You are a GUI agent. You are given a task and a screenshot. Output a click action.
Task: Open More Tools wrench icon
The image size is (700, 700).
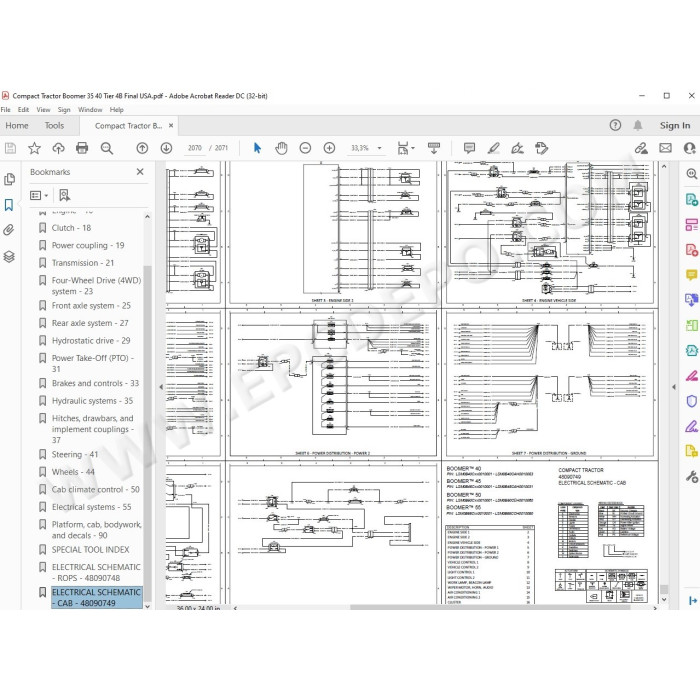point(692,477)
